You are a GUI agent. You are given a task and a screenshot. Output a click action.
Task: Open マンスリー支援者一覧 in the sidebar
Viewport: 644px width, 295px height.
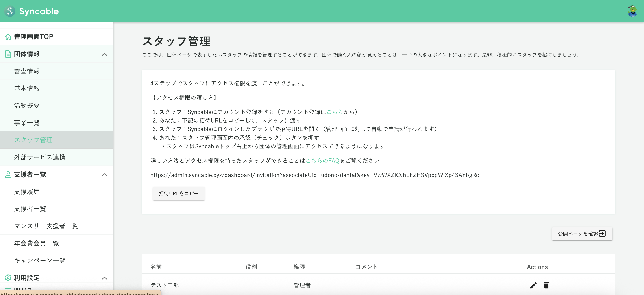[x=46, y=226]
